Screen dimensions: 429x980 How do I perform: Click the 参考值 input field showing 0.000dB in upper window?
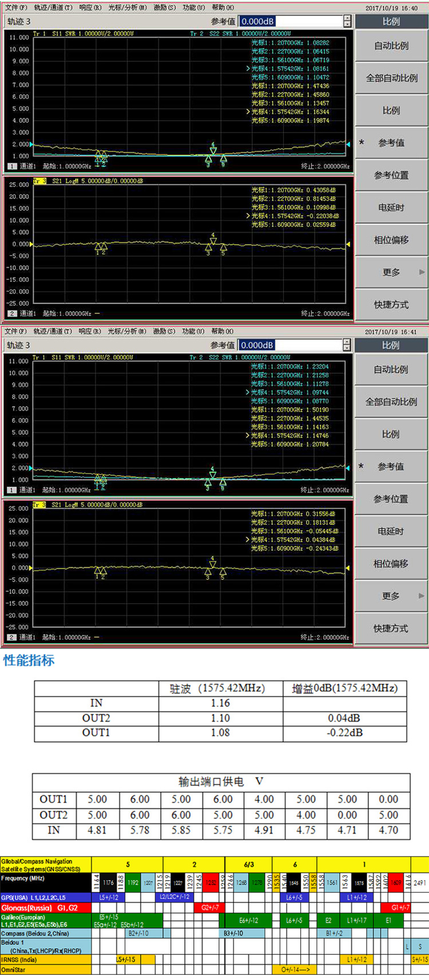(x=290, y=21)
